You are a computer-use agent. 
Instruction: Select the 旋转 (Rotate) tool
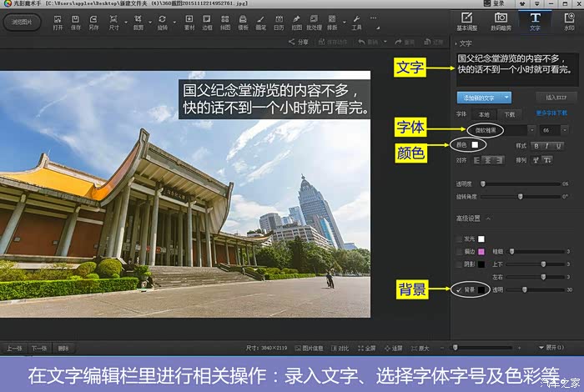pos(162,21)
